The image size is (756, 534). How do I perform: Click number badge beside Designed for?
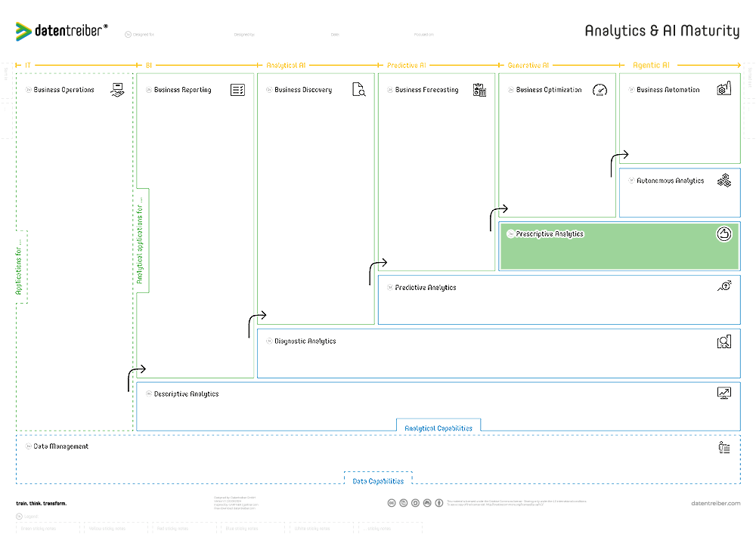tap(128, 35)
